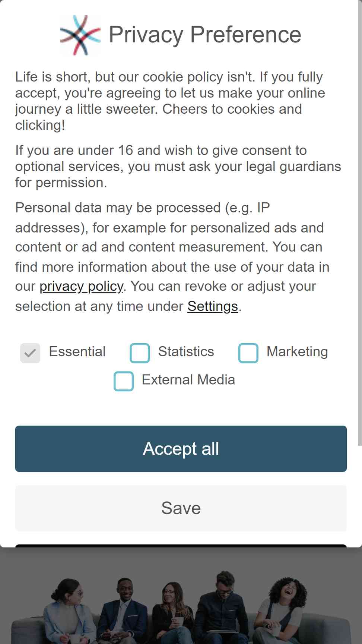
Task: Click the Save button
Action: coord(181,508)
